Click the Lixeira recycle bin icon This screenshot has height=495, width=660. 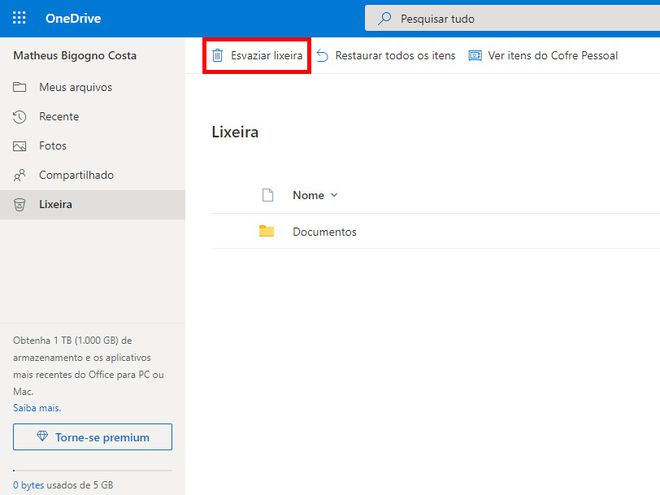19,205
